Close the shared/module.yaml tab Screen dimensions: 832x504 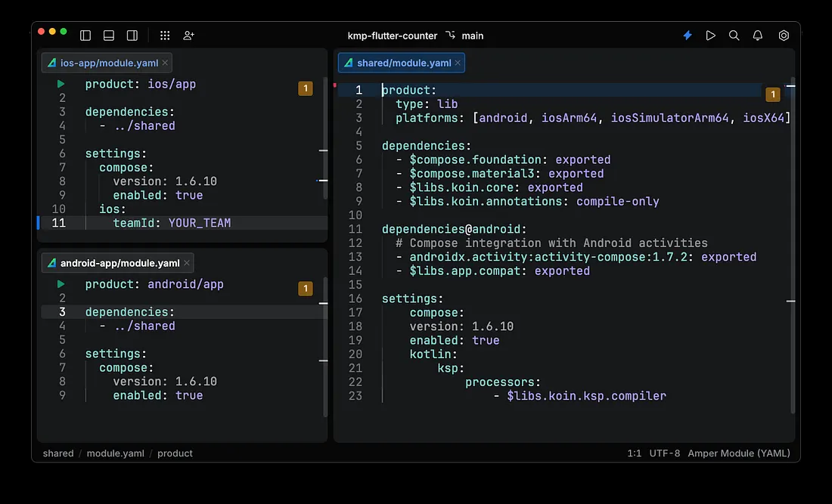pyautogui.click(x=458, y=63)
